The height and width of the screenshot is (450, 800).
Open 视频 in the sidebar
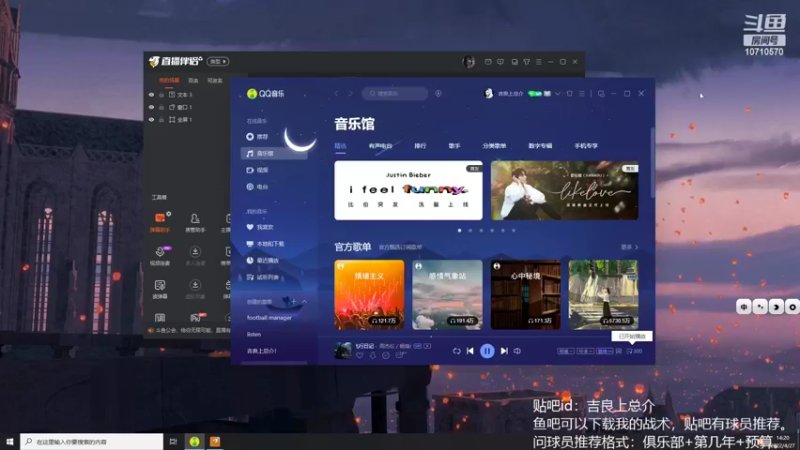click(x=274, y=170)
